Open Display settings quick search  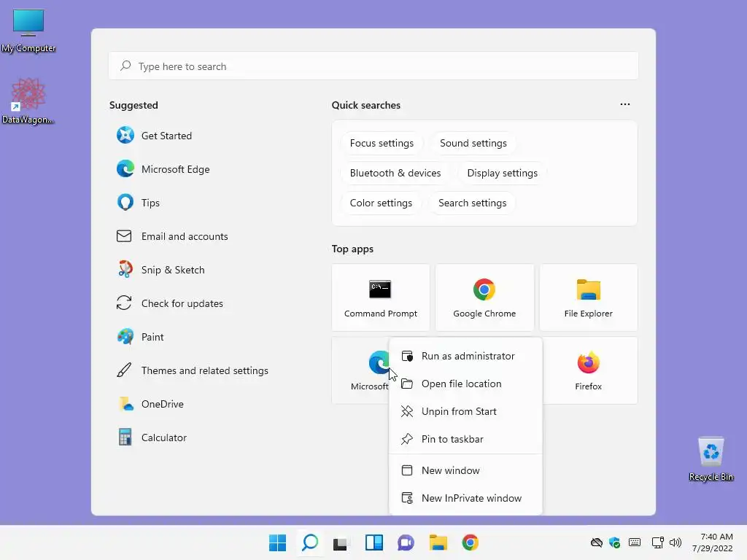click(502, 173)
